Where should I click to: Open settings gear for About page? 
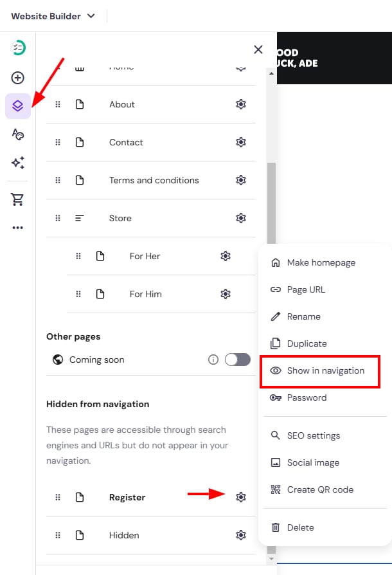241,104
